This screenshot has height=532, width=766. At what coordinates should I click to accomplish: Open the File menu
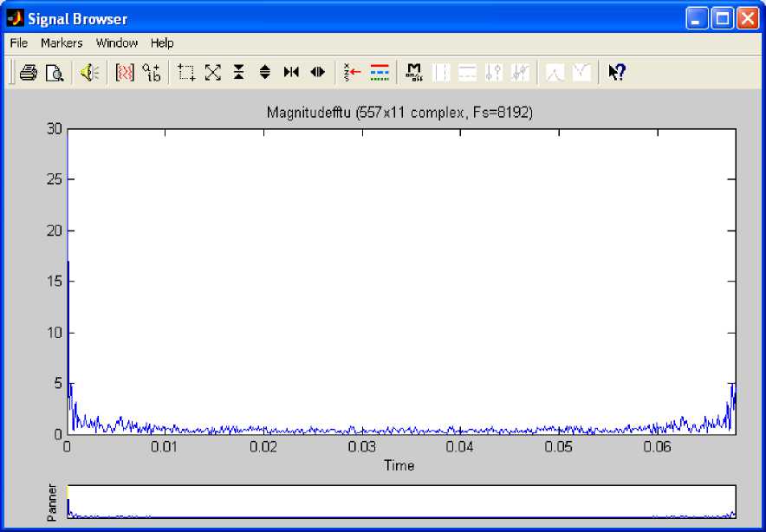pyautogui.click(x=19, y=43)
